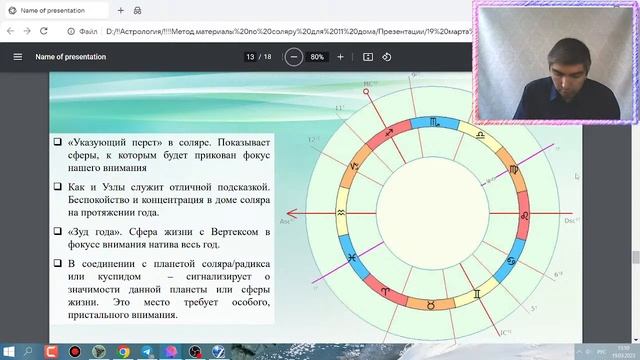Click the fit to page icon

pos(368,57)
